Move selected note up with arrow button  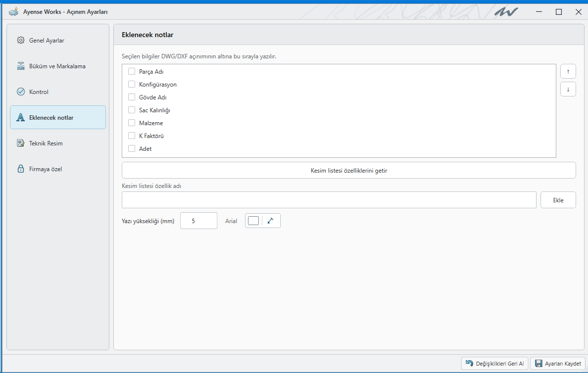tap(568, 71)
